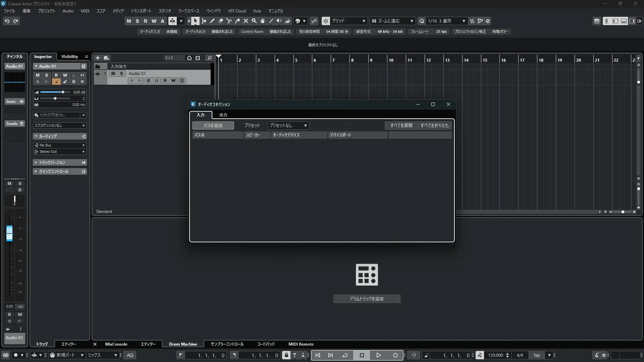Toggle Mute on Audio 01 track
The image size is (644, 362).
pyautogui.click(x=113, y=73)
